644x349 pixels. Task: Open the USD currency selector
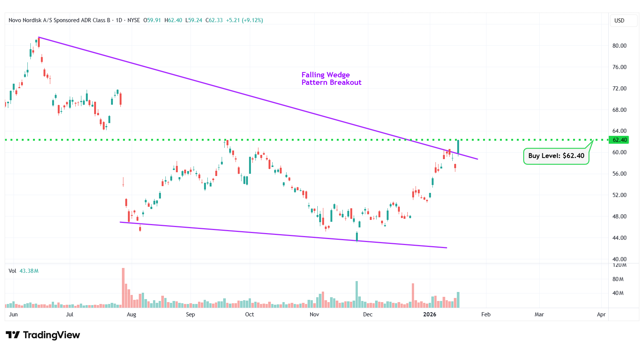(619, 21)
